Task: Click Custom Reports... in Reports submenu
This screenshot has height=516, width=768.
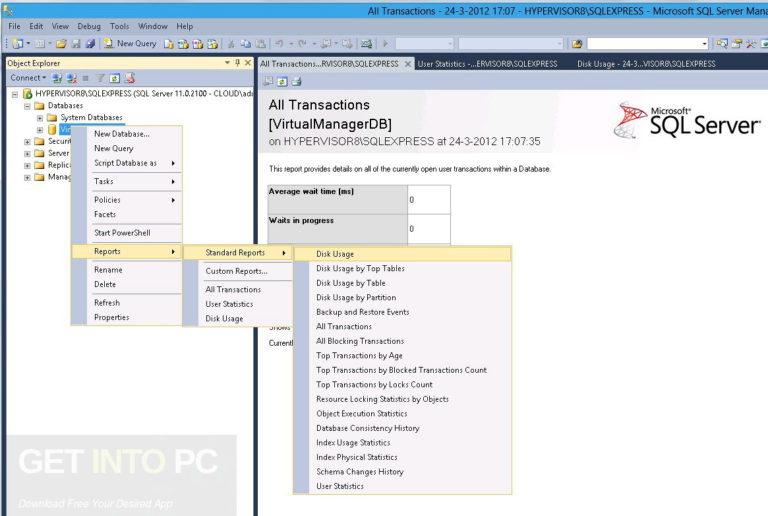Action: tap(238, 271)
